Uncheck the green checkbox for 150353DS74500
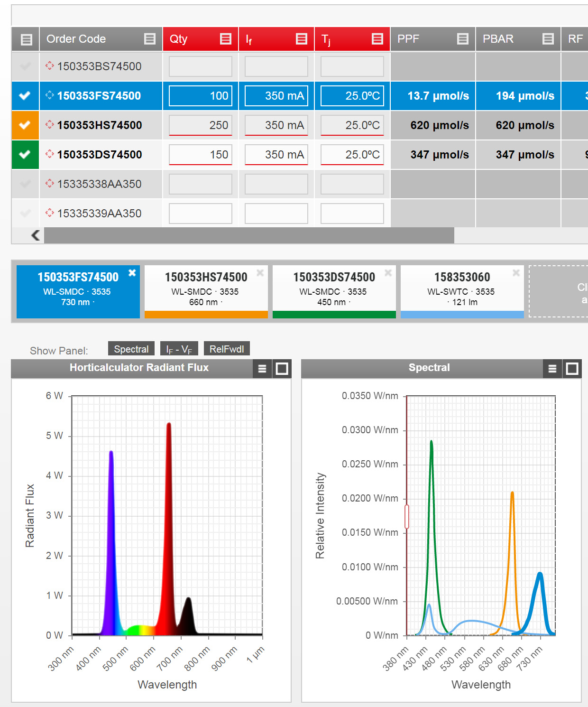The image size is (588, 707). [25, 155]
